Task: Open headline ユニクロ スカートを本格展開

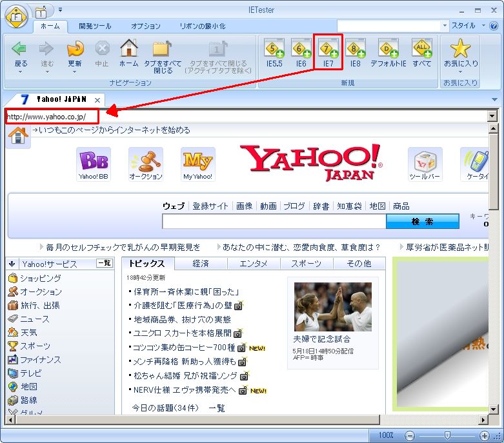Action: click(182, 333)
